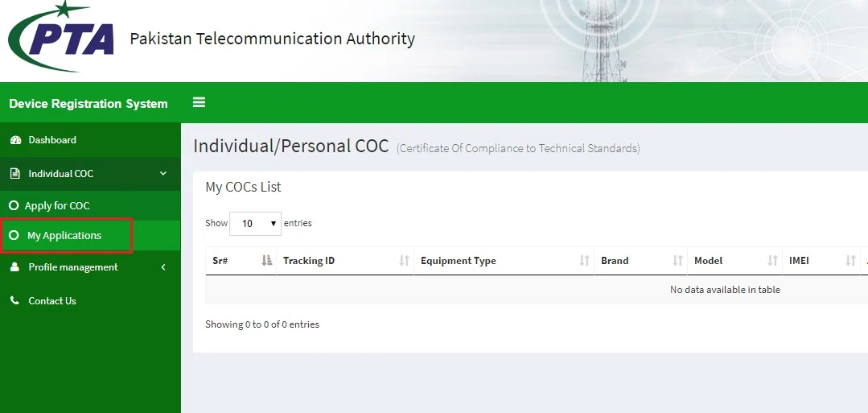868x413 pixels.
Task: Sort by Tracking ID column arrows
Action: (404, 261)
